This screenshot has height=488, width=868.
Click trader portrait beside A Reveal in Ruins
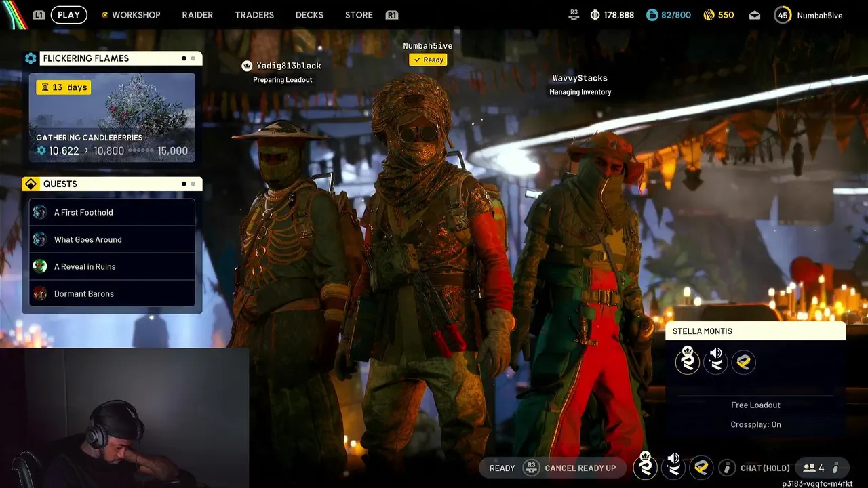pyautogui.click(x=40, y=266)
